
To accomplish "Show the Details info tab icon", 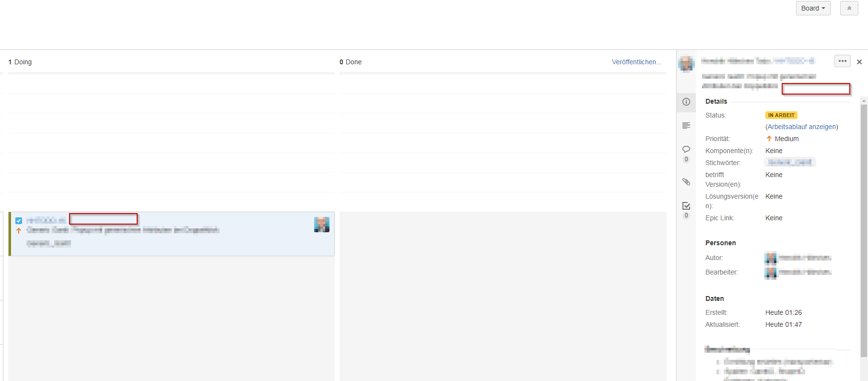I will [x=686, y=102].
